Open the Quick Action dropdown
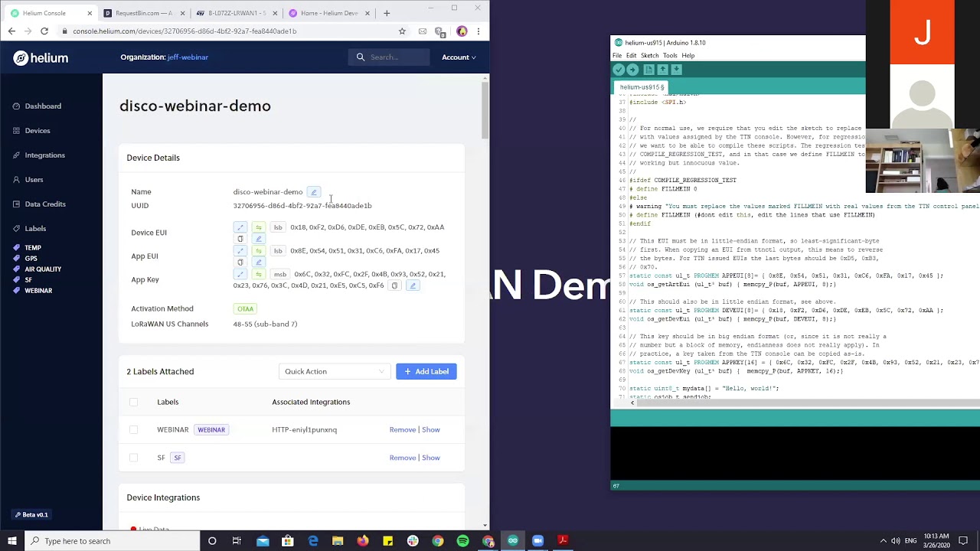Image resolution: width=980 pixels, height=551 pixels. (x=335, y=372)
